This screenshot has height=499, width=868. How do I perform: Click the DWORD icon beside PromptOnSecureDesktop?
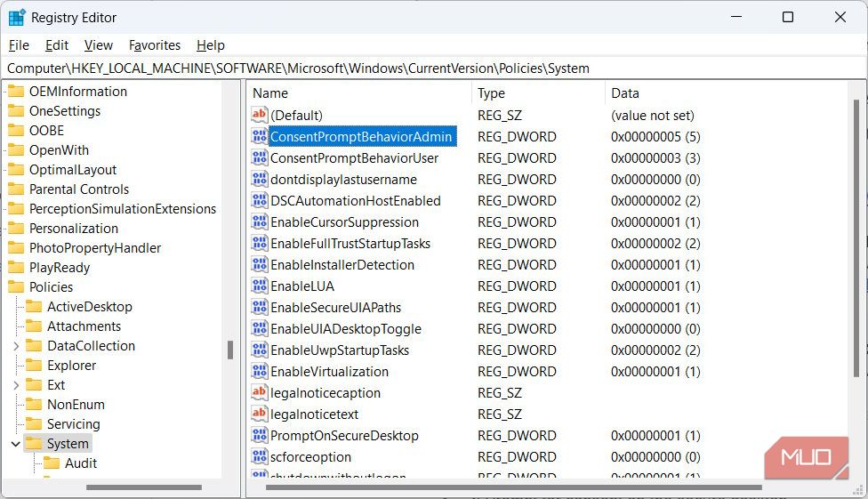259,435
